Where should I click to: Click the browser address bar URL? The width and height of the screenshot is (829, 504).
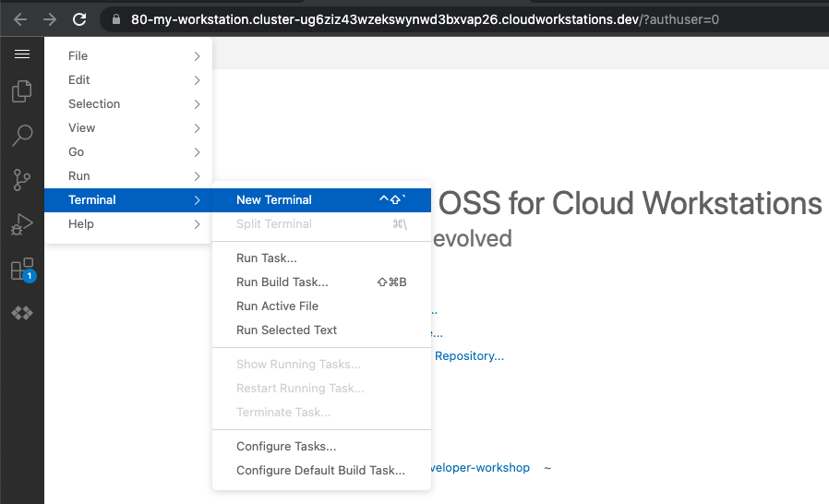tap(425, 18)
